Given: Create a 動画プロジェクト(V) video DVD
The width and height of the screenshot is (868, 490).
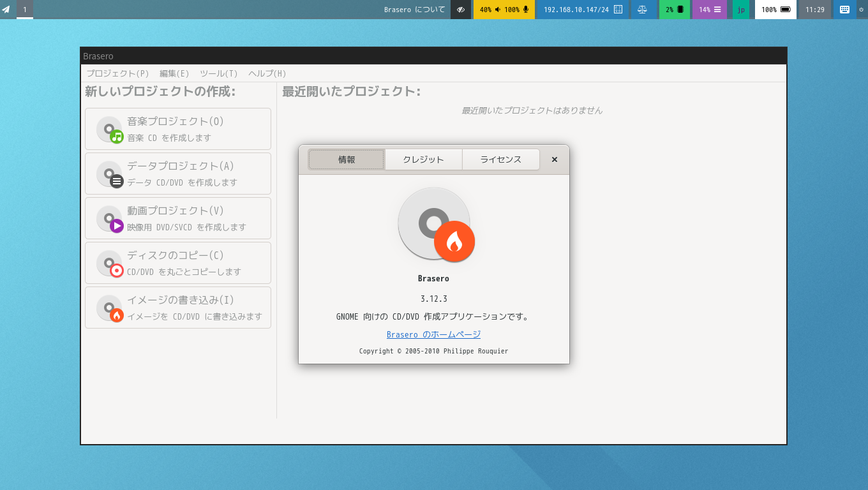Looking at the screenshot, I should [x=178, y=218].
